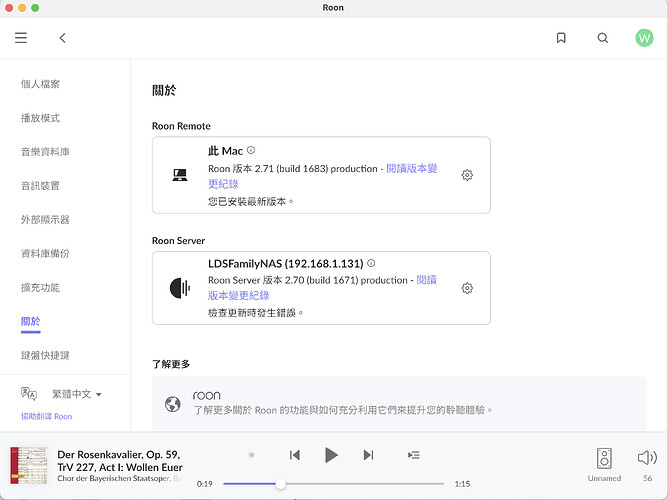Image resolution: width=668 pixels, height=500 pixels.
Task: Click the 您已安裝最新版本 status text
Action: pyautogui.click(x=250, y=201)
